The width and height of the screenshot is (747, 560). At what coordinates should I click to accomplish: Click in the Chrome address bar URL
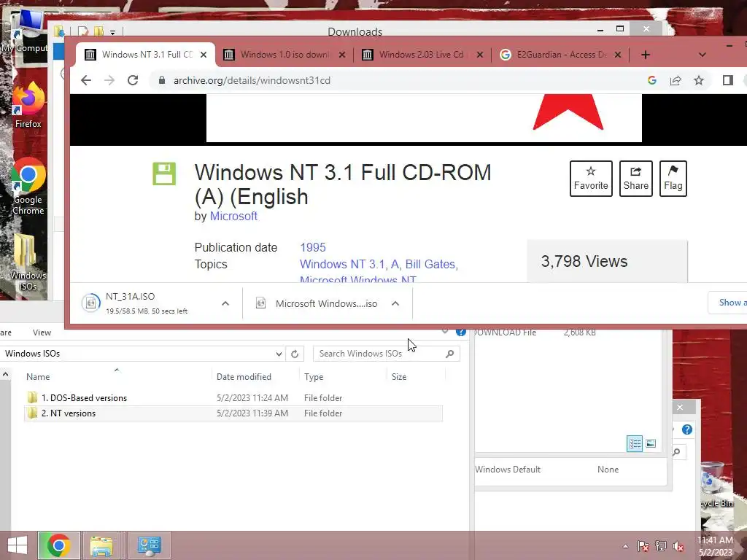pos(252,80)
